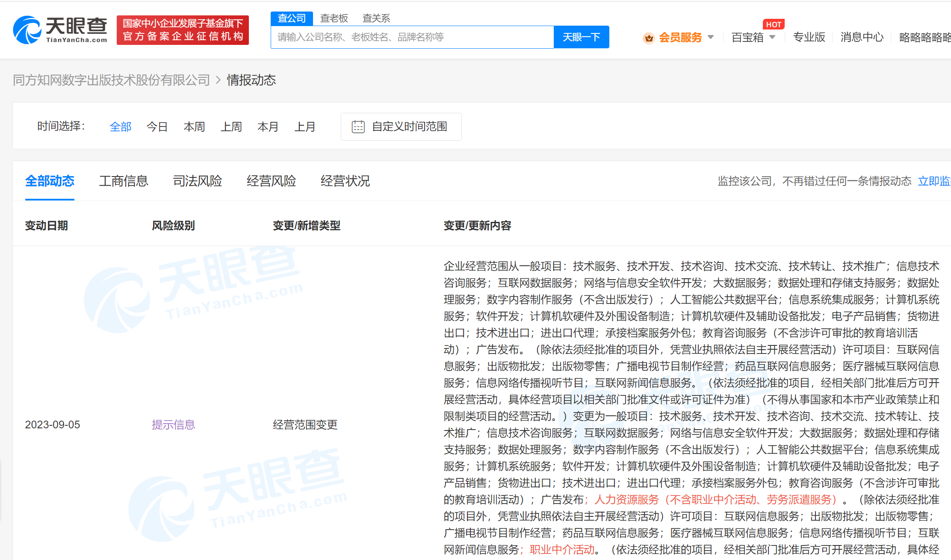Click the calendar icon for custom time range

click(x=358, y=127)
